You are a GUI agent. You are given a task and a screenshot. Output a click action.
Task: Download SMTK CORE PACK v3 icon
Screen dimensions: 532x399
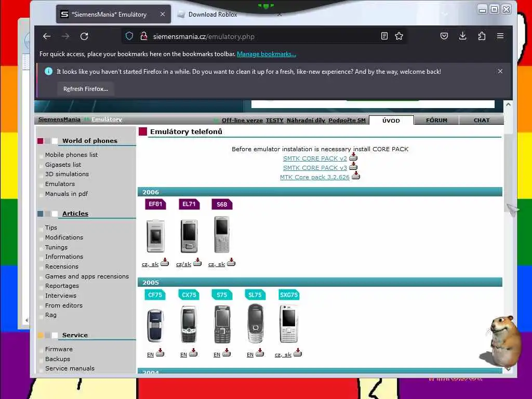(x=353, y=166)
